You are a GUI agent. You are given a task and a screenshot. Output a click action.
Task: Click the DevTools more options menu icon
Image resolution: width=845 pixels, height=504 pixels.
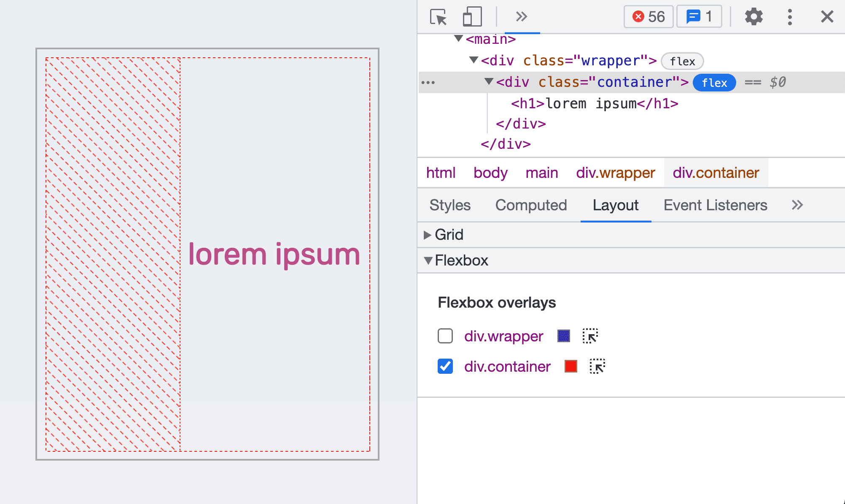point(790,15)
